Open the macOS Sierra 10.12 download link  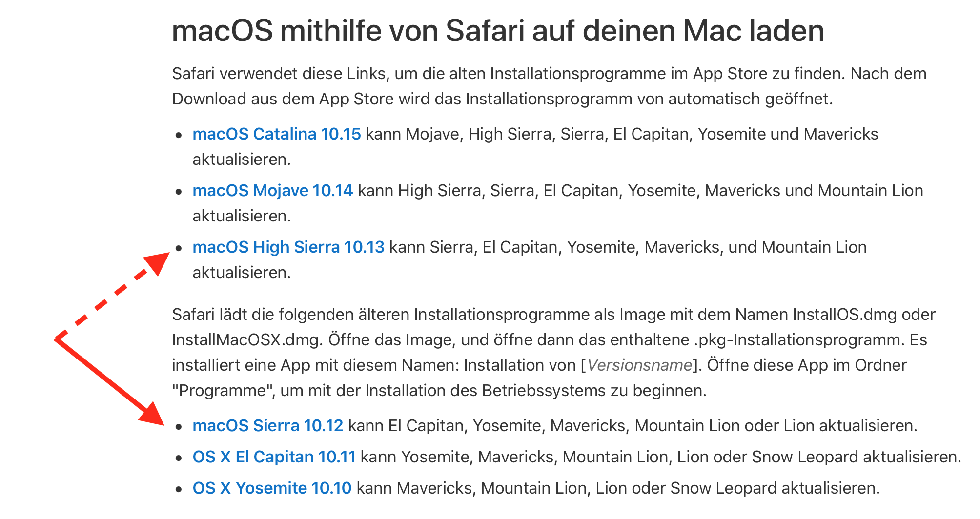point(267,426)
